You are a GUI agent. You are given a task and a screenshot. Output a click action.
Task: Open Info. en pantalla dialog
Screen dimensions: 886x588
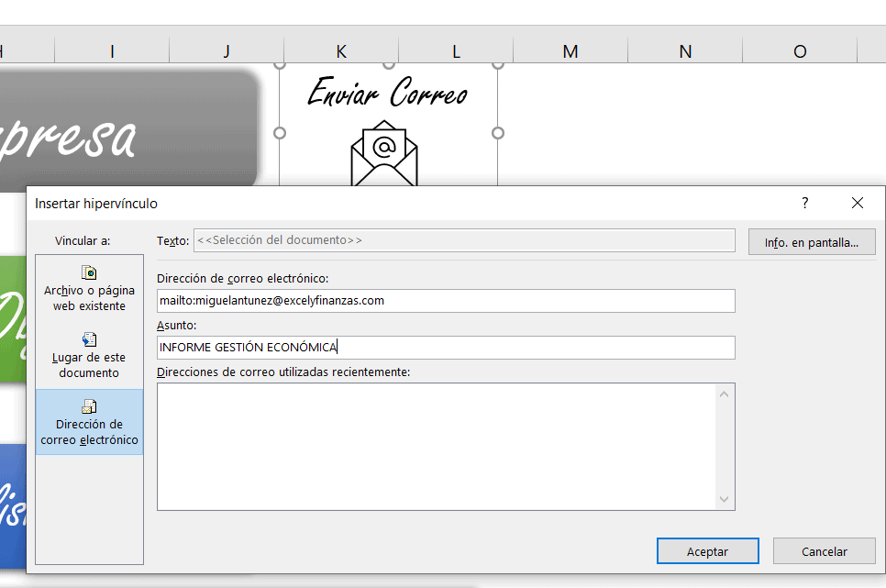point(812,242)
